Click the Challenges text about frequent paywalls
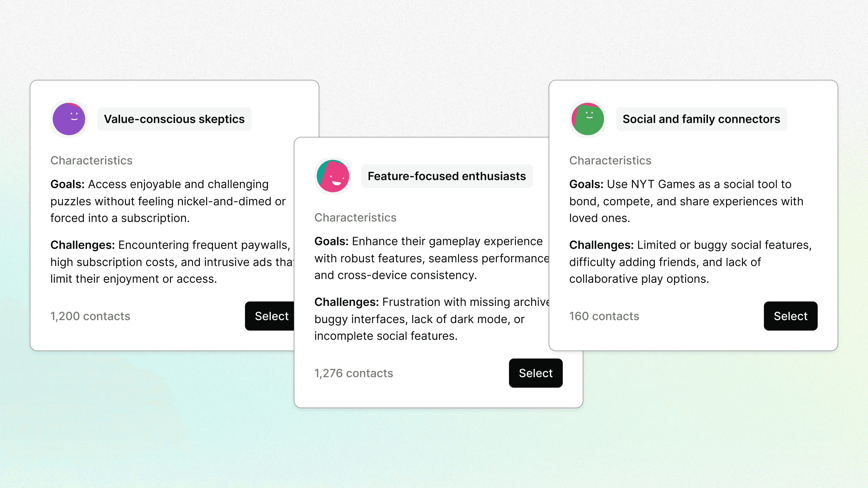 [x=172, y=262]
